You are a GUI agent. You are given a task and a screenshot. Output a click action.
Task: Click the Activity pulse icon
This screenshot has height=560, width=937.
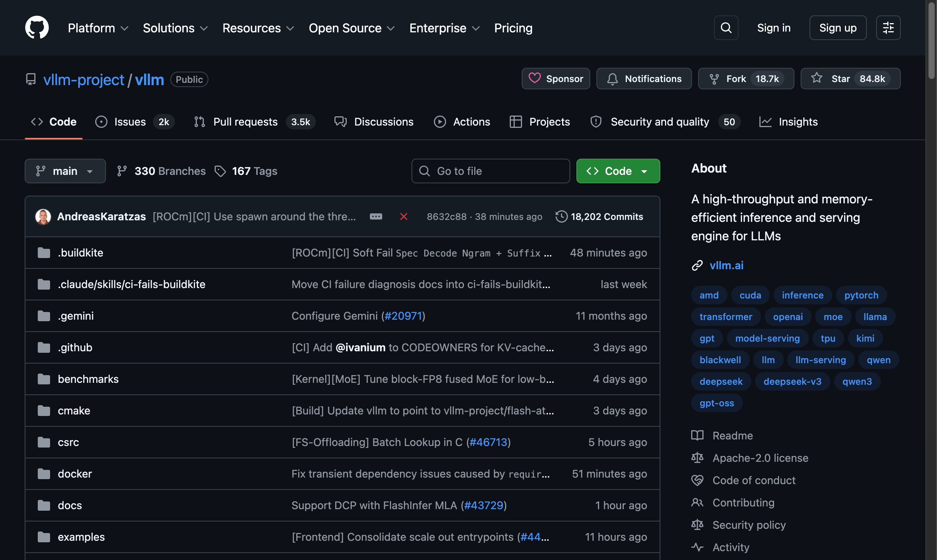[697, 547]
